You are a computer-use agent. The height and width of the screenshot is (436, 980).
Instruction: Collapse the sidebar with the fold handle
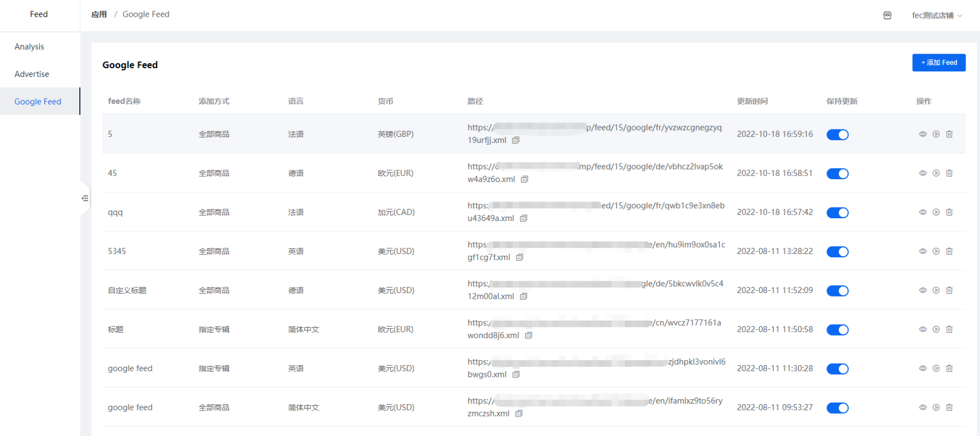click(85, 198)
